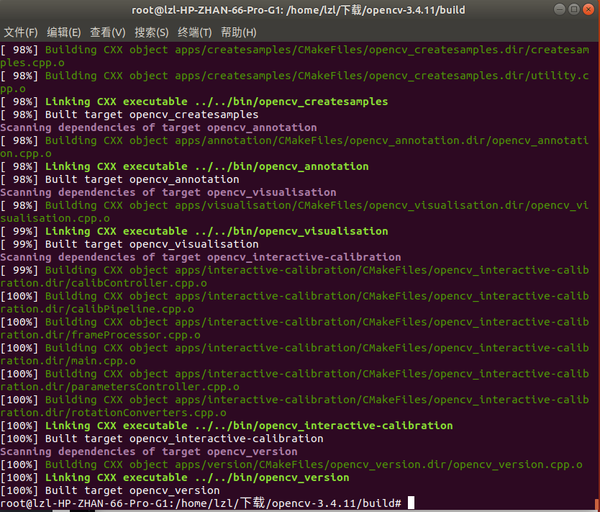Screen dimensions: 600x512
Task: Click 'Linking CXX executable ../../bin/opencv_visualisation'
Action: coord(194,231)
